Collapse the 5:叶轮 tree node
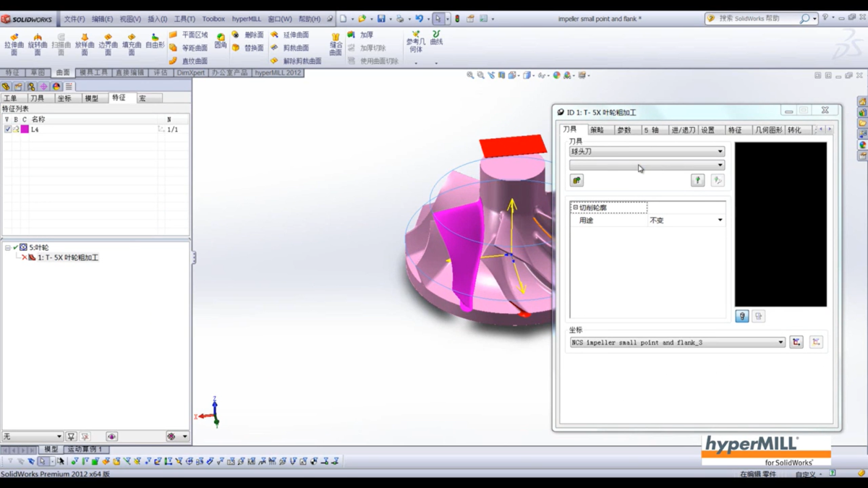 tap(7, 247)
